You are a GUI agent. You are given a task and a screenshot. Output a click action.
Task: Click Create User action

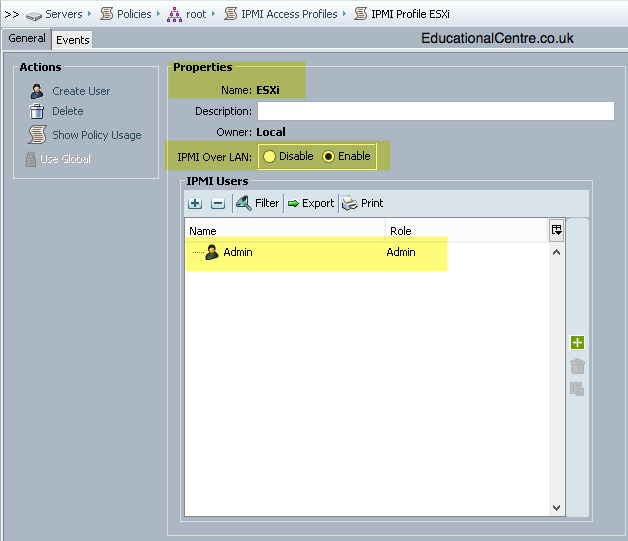coord(81,91)
